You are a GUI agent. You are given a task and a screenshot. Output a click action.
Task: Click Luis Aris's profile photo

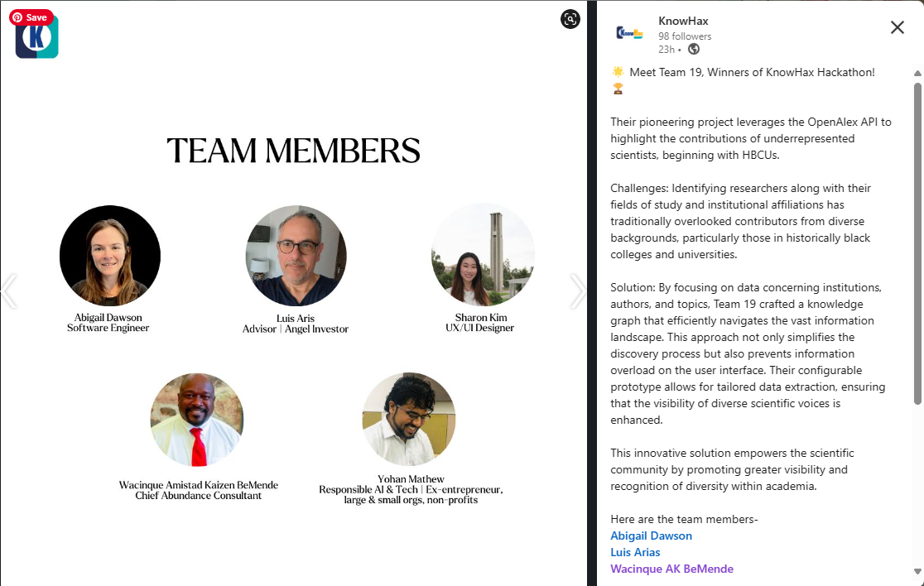coord(296,256)
